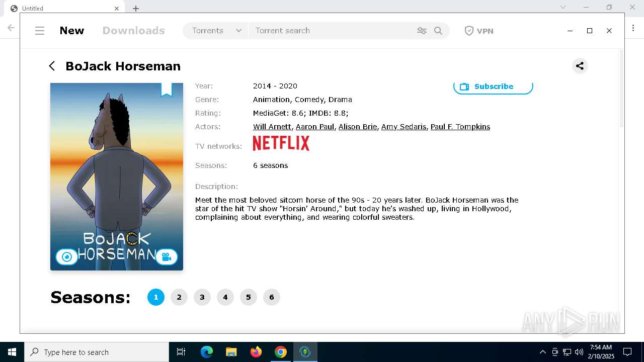Viewport: 644px width, 362px height.
Task: Open actor Amy Sedaris link
Action: click(x=404, y=127)
